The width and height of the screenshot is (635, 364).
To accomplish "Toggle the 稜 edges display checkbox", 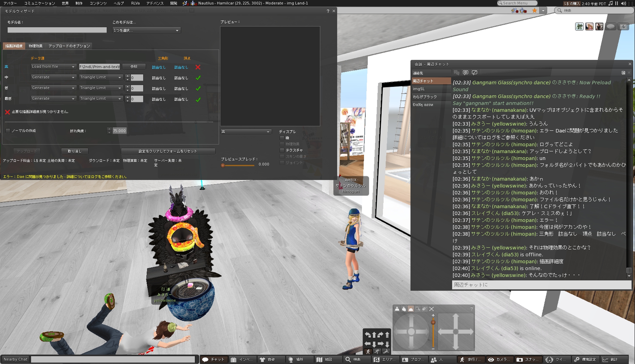I will coord(282,138).
